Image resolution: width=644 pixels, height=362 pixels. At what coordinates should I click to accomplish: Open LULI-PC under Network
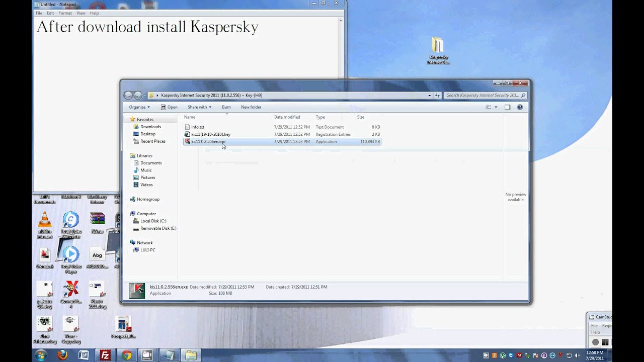[x=147, y=250]
